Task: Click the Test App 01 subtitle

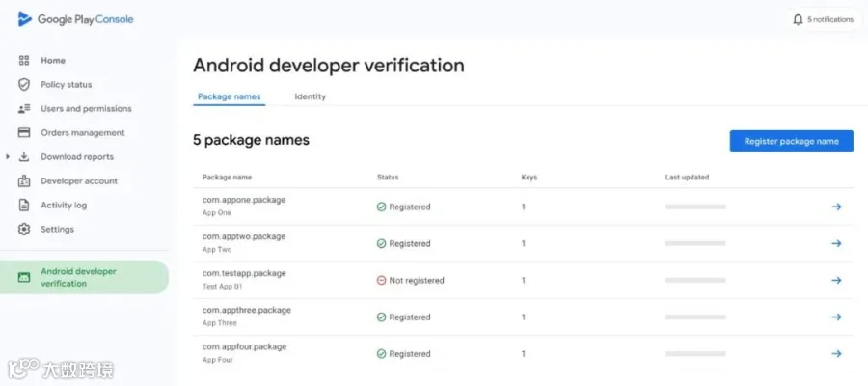Action: tap(222, 287)
